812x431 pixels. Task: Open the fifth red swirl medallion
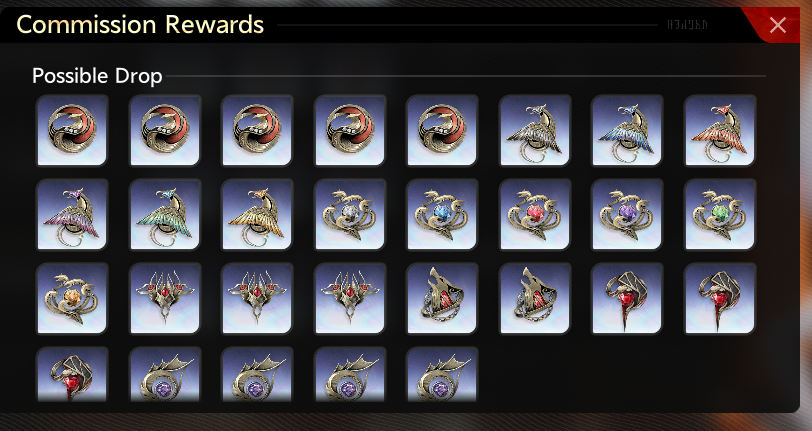point(442,131)
